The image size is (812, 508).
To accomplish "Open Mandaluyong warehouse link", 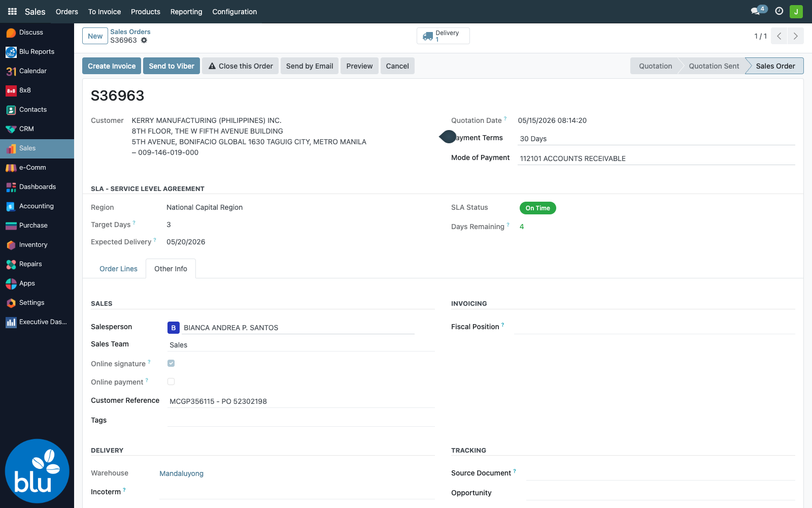I will coord(181,473).
